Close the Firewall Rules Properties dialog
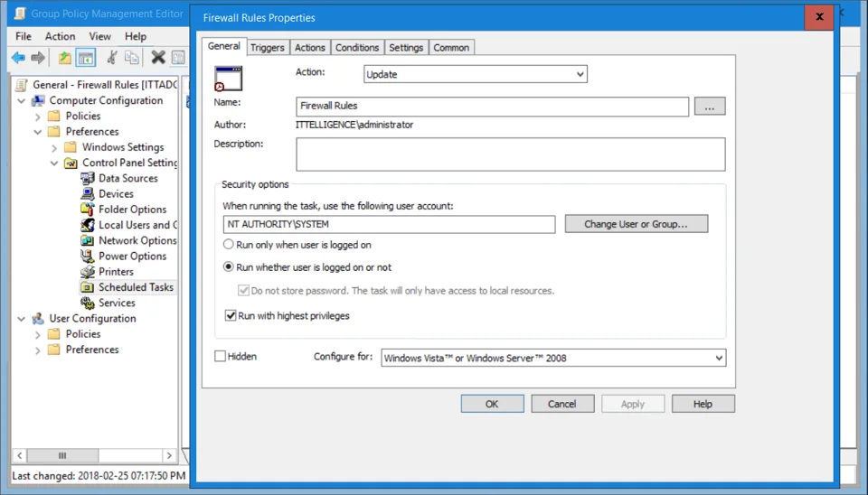The image size is (868, 495). [819, 16]
